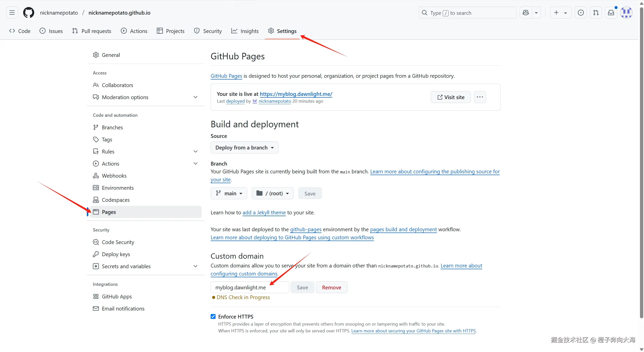Open the user avatar menu

(626, 13)
